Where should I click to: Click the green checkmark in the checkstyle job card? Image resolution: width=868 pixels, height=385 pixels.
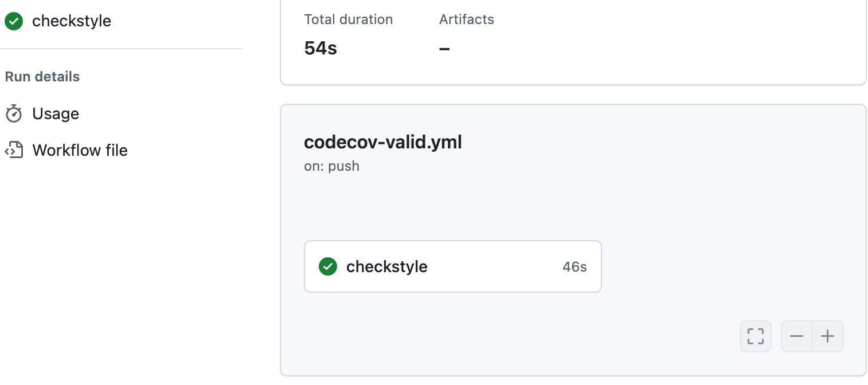328,266
